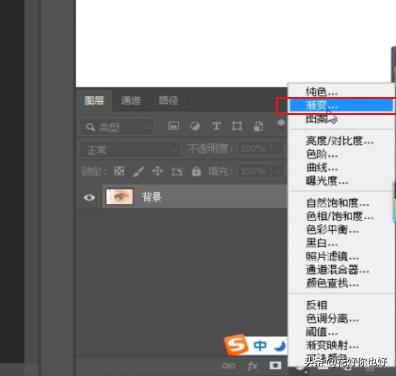Choose 色调分离... from the menu

click(341, 318)
